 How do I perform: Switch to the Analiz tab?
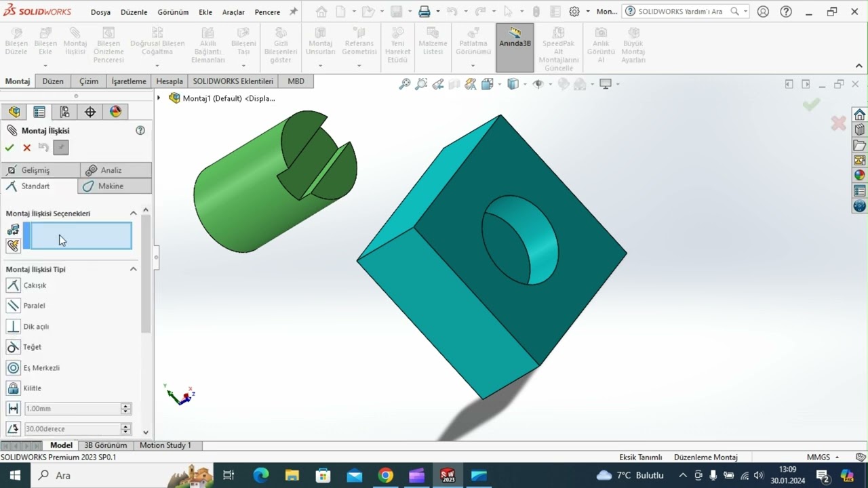(x=116, y=170)
